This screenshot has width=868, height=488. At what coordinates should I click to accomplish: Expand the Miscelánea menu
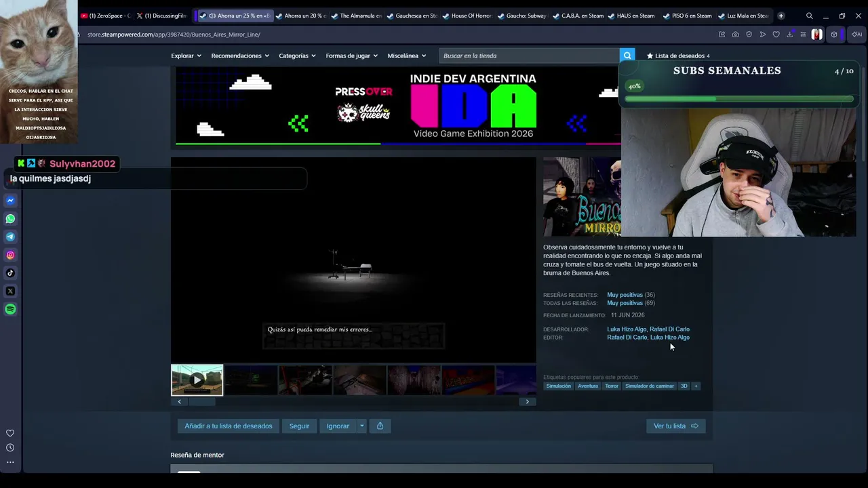tap(407, 56)
